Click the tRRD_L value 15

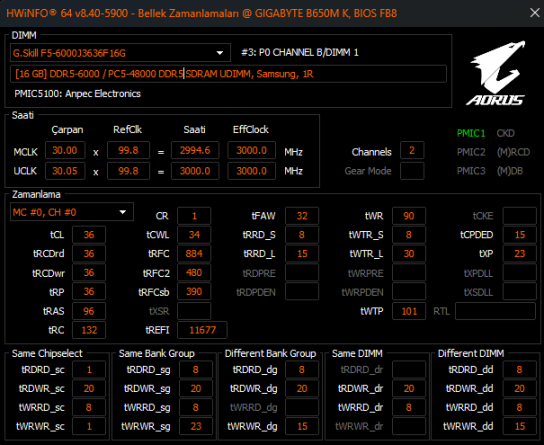[x=302, y=254]
